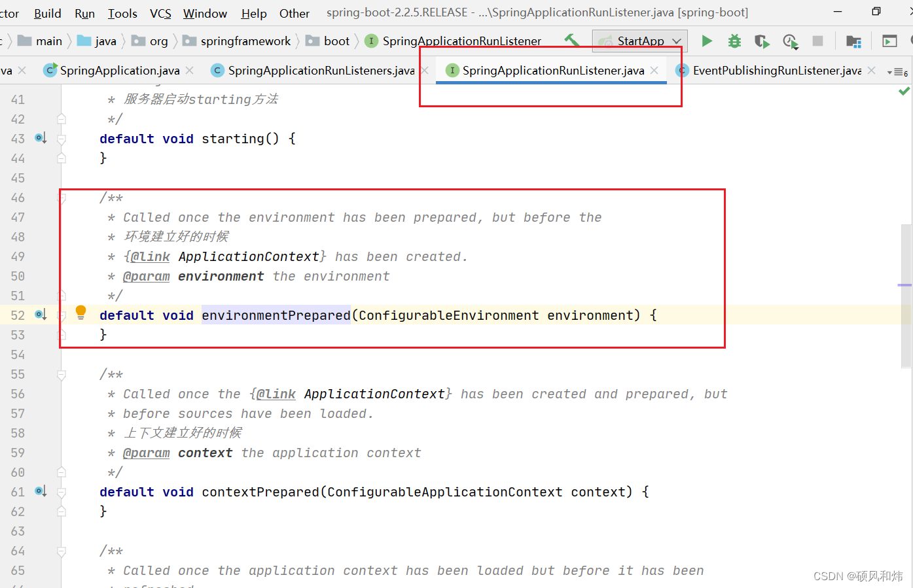The width and height of the screenshot is (913, 588).
Task: Collapse the starting() method at line 43
Action: coord(62,139)
